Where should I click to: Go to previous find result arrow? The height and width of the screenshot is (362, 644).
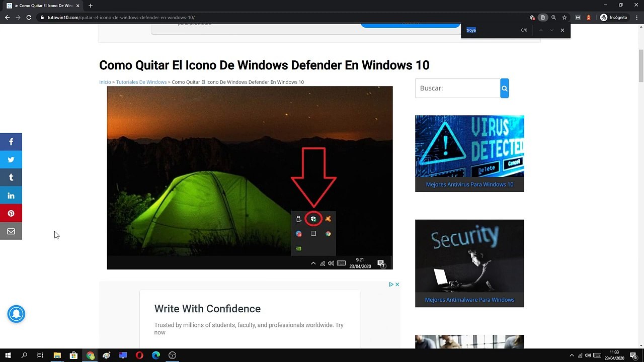541,30
